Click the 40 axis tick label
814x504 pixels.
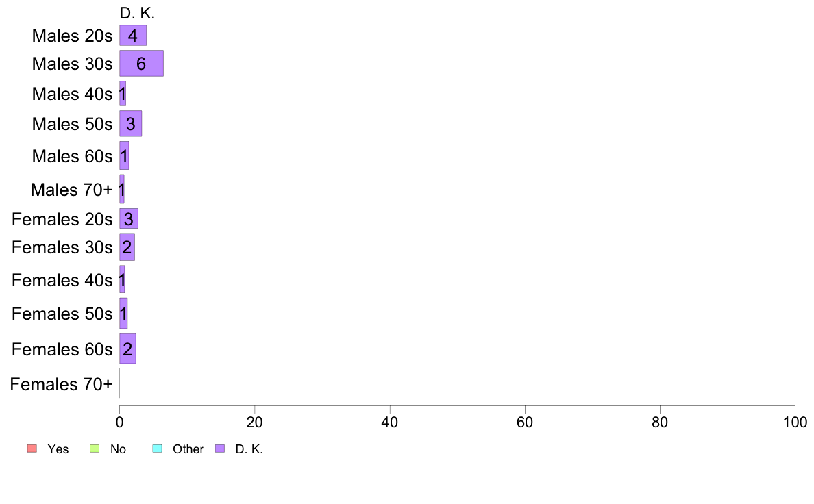pos(389,422)
